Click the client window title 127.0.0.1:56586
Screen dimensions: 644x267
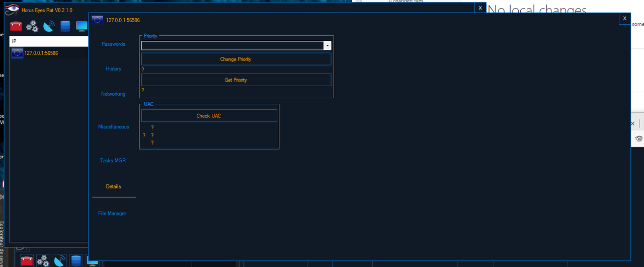pyautogui.click(x=123, y=20)
